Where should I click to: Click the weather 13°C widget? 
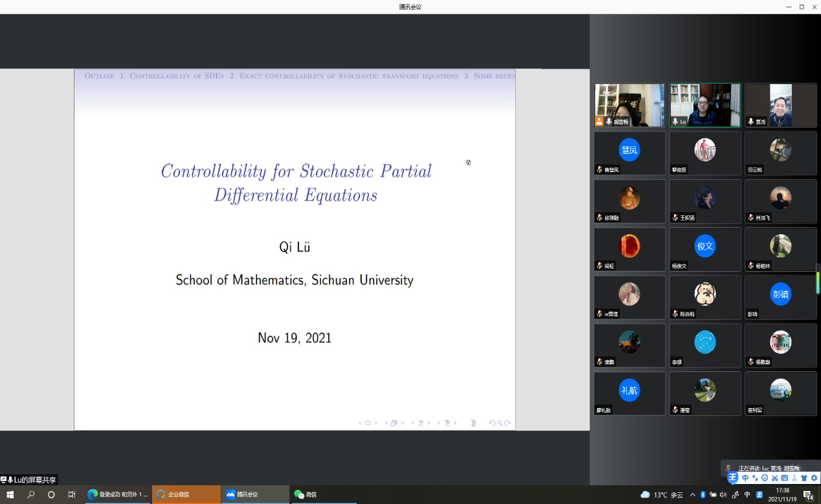coord(661,495)
